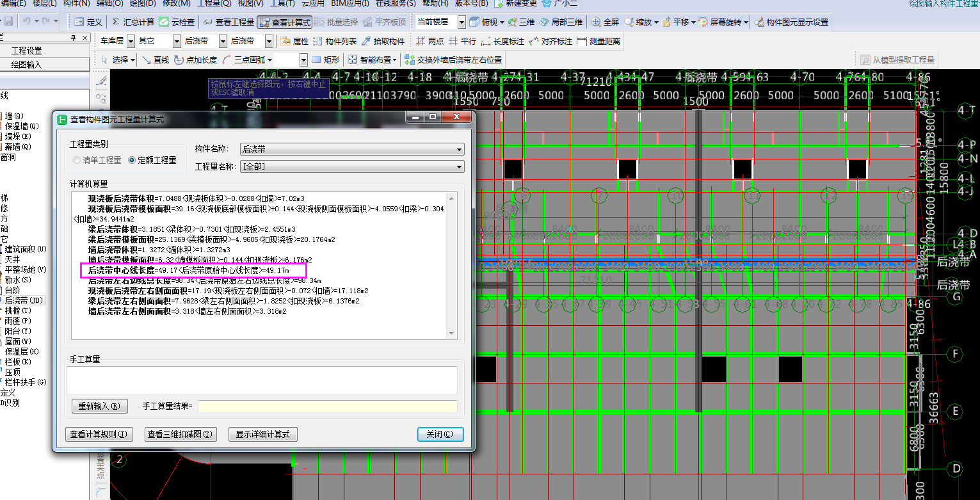Select 直线 line drawing tool
The image size is (980, 500).
point(156,60)
